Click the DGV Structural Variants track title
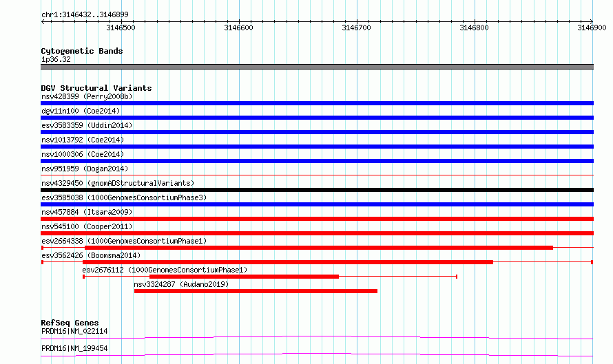The width and height of the screenshot is (613, 364). coord(96,88)
